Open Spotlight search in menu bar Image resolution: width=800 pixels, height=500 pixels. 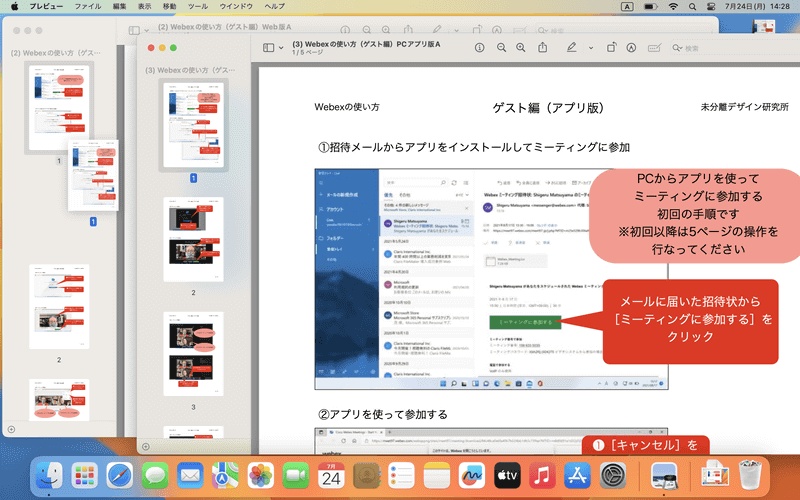coord(692,6)
